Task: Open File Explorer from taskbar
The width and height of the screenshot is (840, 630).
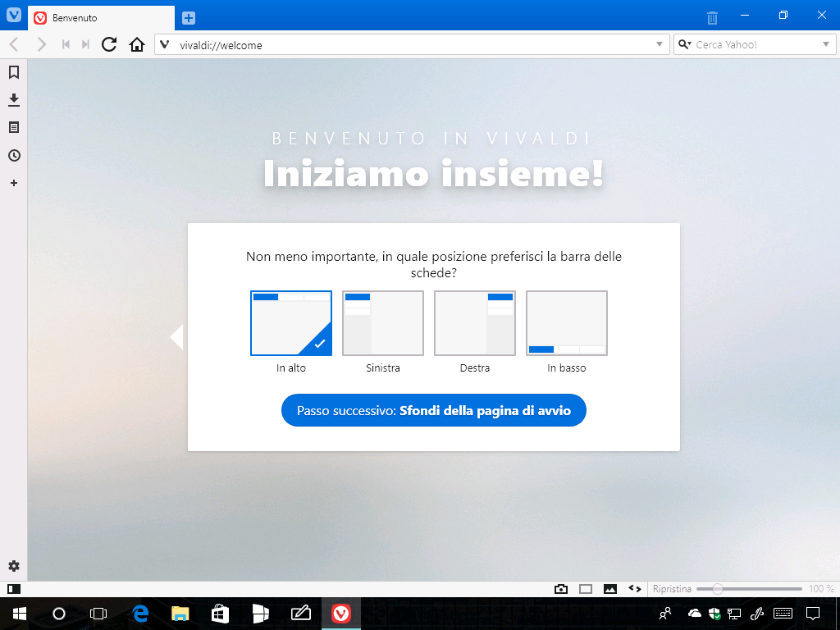Action: (x=180, y=614)
